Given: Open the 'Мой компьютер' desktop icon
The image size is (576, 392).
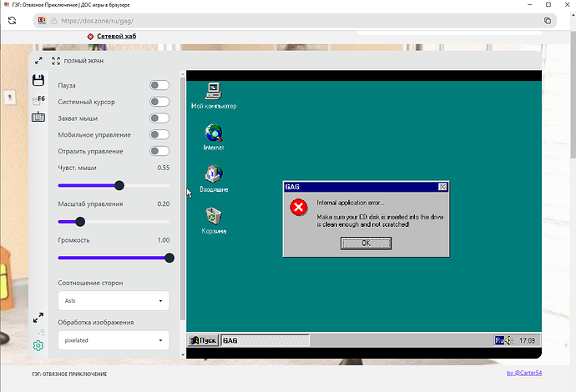Looking at the screenshot, I should [x=213, y=92].
